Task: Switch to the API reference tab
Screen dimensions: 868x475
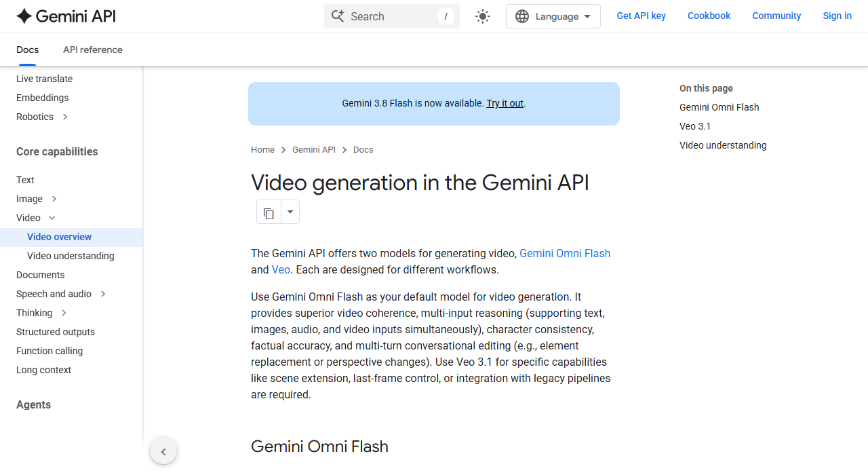Action: (x=93, y=50)
